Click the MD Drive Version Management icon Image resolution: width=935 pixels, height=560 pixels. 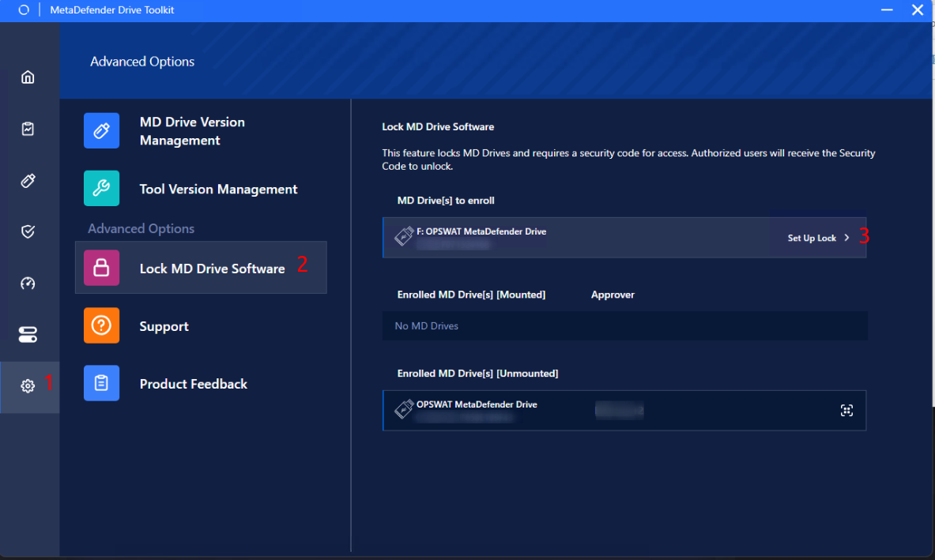pos(101,130)
